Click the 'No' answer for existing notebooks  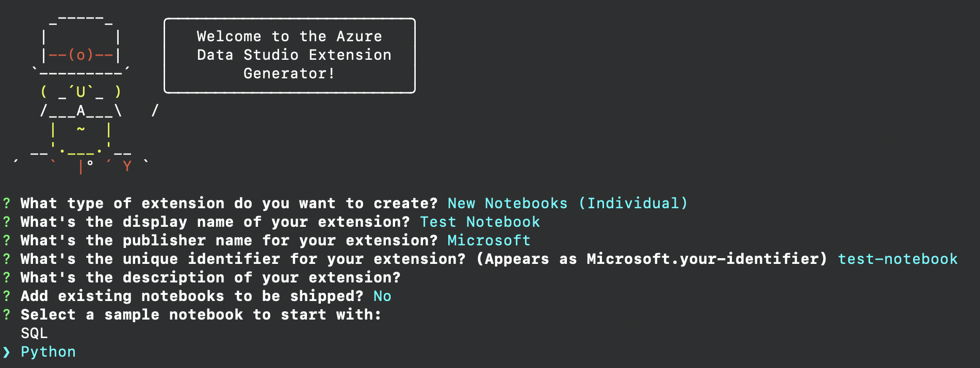[x=382, y=296]
